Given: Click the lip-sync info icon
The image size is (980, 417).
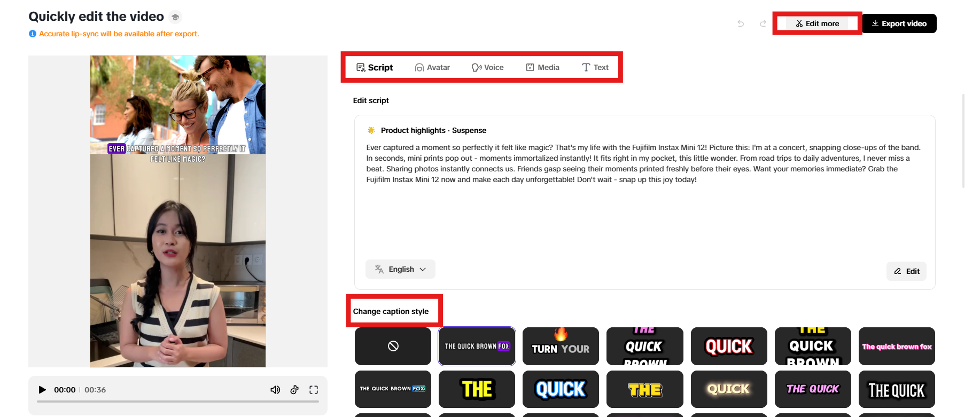Looking at the screenshot, I should (33, 34).
